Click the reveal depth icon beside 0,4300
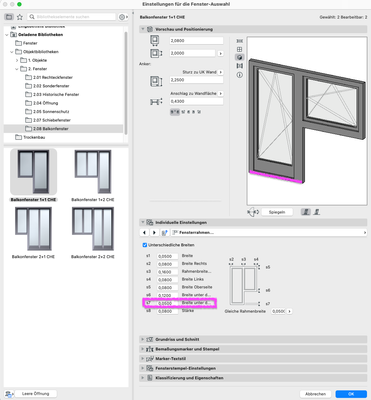The height and width of the screenshot is (400, 371). pyautogui.click(x=156, y=102)
